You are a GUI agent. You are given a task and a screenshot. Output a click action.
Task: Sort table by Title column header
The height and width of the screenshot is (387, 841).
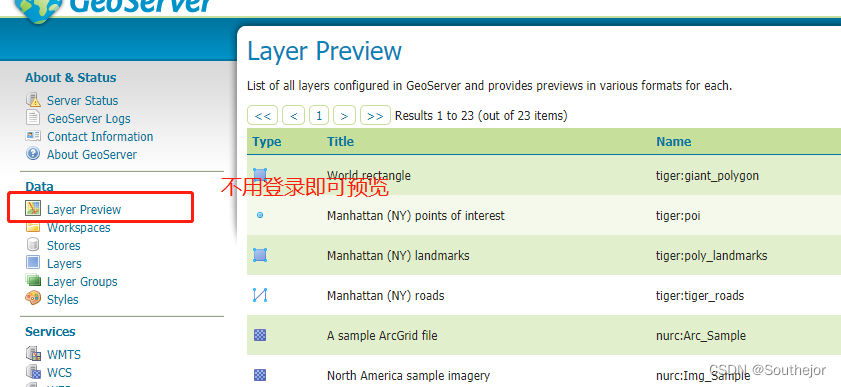pos(341,142)
